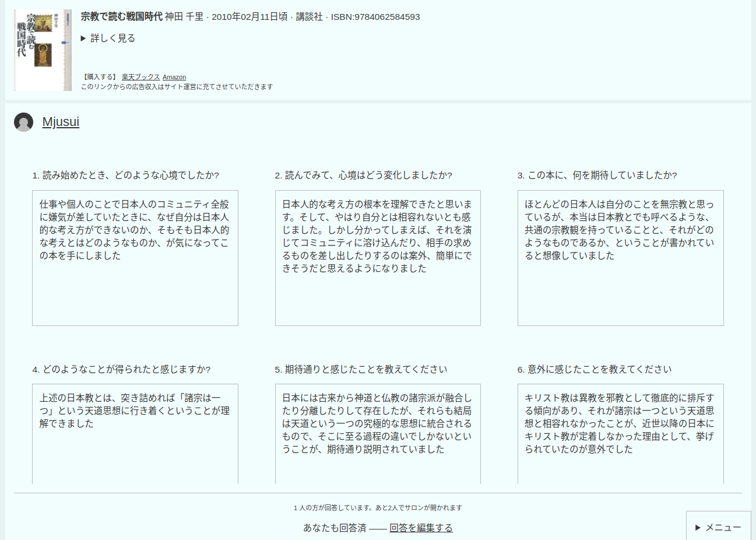Click the book title 宗教で読む戦国時代
The height and width of the screenshot is (540, 756).
click(x=121, y=17)
